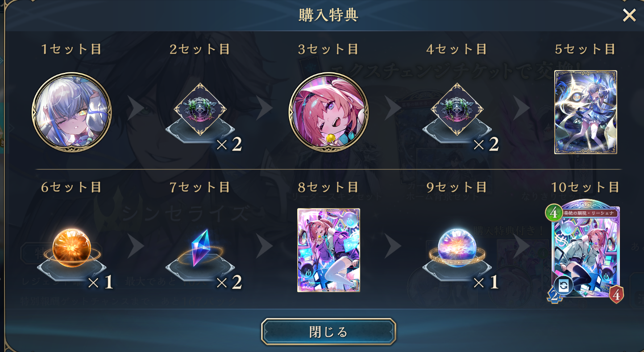Viewport: 644px width, 352px height.
Task: Click the red defense 4 badge on the card
Action: tap(616, 295)
